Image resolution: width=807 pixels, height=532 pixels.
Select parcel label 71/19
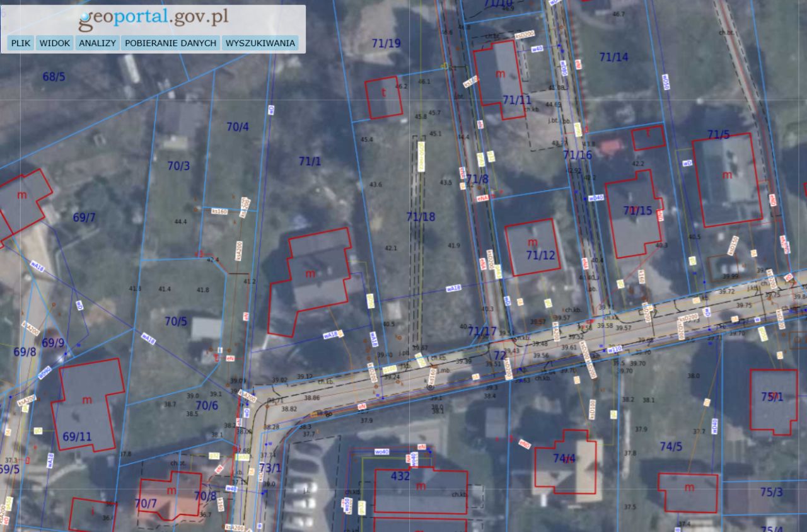coord(386,43)
